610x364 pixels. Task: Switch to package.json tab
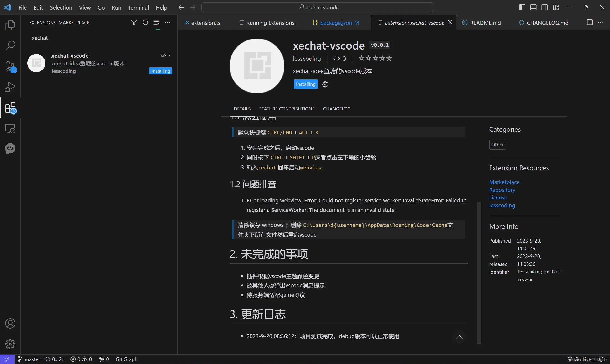(x=335, y=23)
